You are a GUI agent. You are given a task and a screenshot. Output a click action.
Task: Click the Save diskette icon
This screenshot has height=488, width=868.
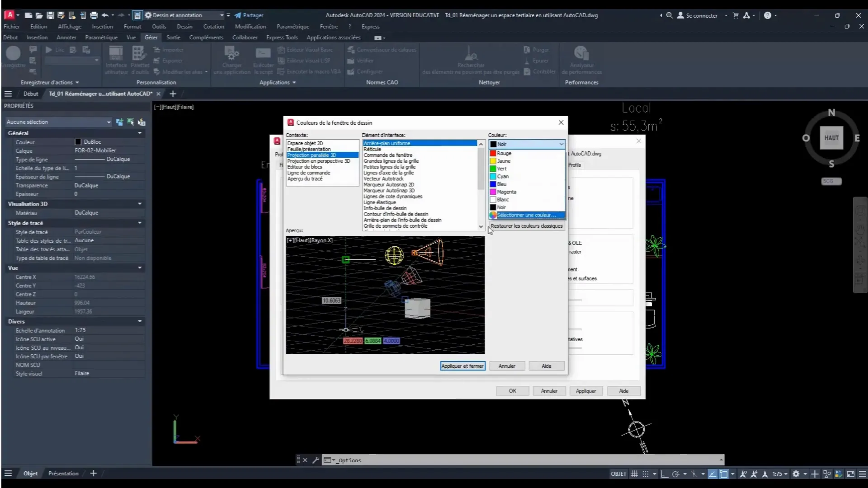tap(50, 15)
